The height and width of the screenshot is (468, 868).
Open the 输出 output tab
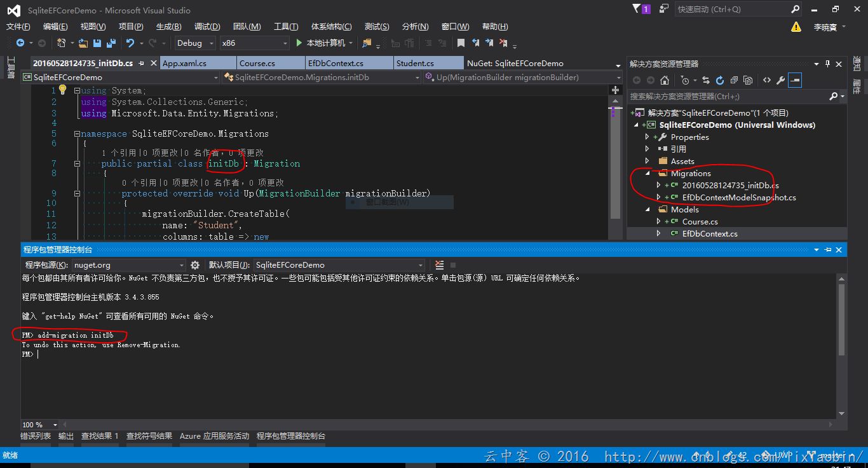(66, 436)
